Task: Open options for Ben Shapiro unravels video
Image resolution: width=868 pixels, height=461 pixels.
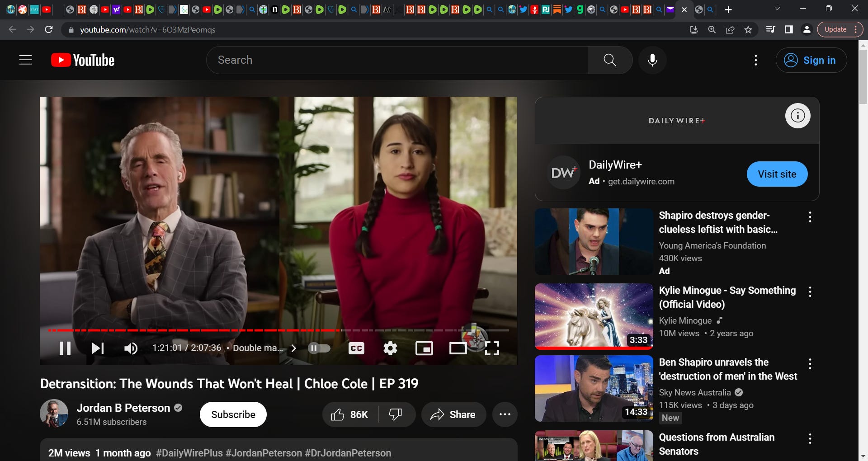Action: coord(810,363)
